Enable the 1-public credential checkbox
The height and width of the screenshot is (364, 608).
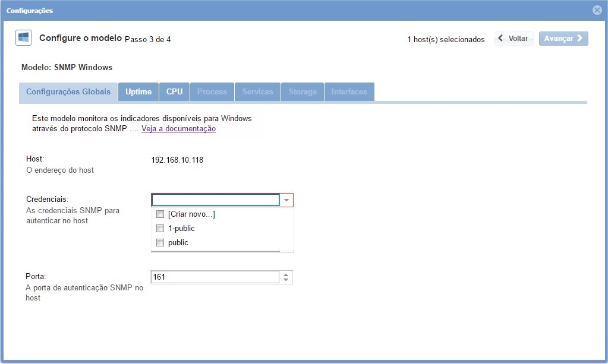coord(160,229)
